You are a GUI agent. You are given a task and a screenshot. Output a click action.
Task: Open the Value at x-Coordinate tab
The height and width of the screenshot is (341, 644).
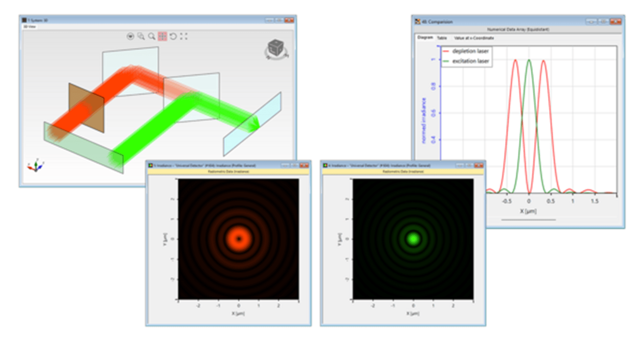tap(474, 38)
